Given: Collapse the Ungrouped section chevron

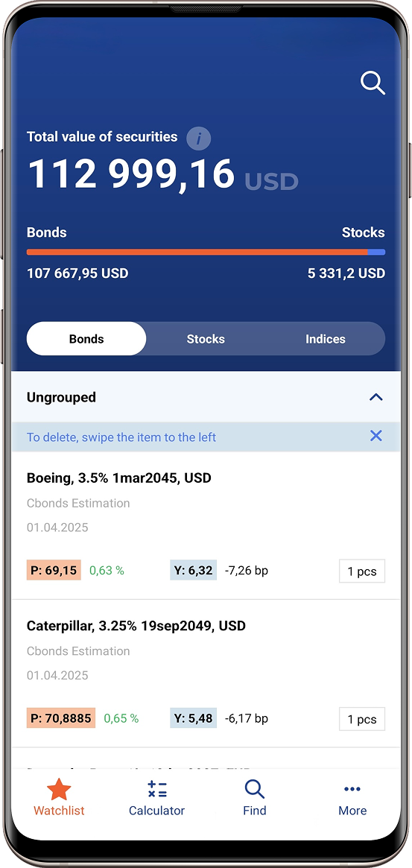Looking at the screenshot, I should click(376, 397).
